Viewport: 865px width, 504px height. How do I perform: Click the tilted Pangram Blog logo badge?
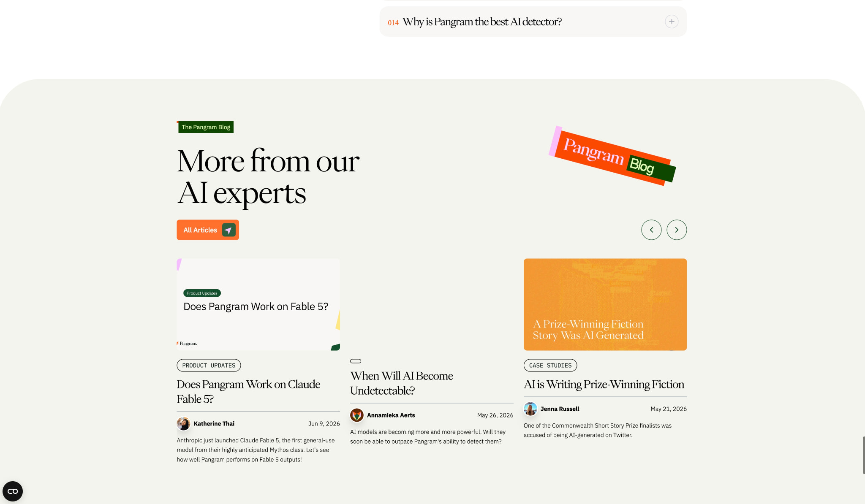coord(612,156)
